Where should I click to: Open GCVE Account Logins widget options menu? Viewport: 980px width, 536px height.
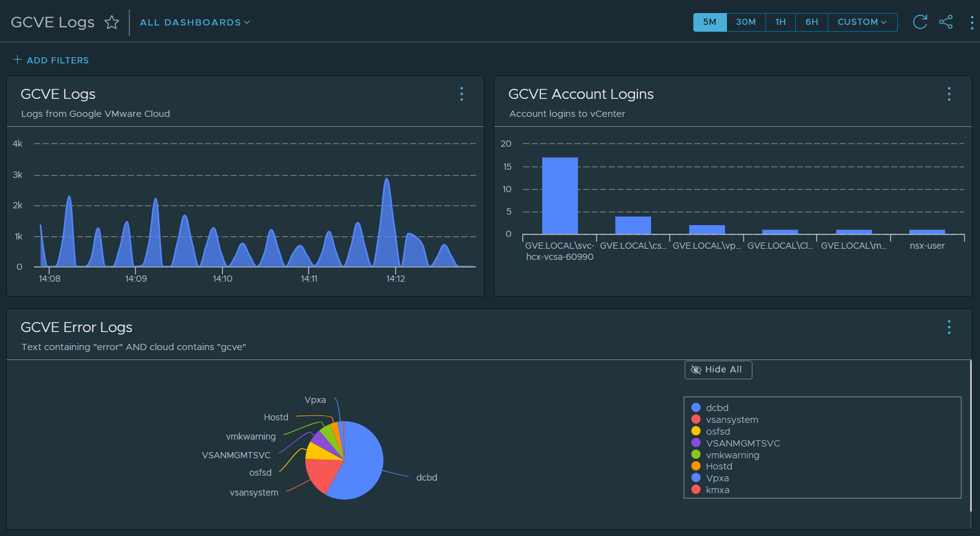(949, 94)
